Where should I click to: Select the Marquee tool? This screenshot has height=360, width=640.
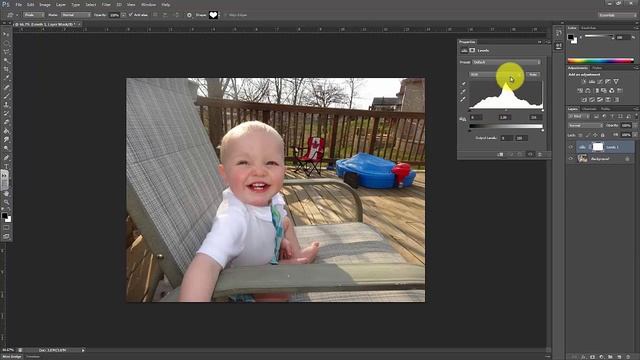pos(6,43)
